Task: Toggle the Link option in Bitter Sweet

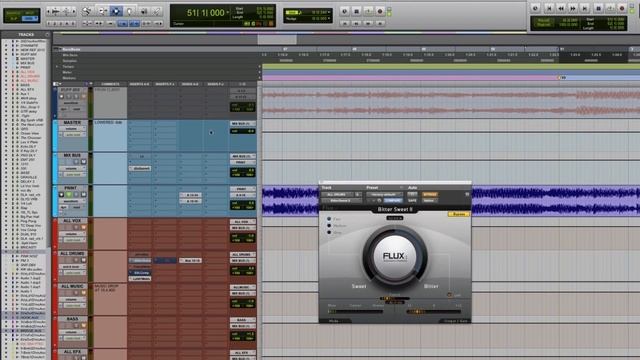Action: pos(449,295)
